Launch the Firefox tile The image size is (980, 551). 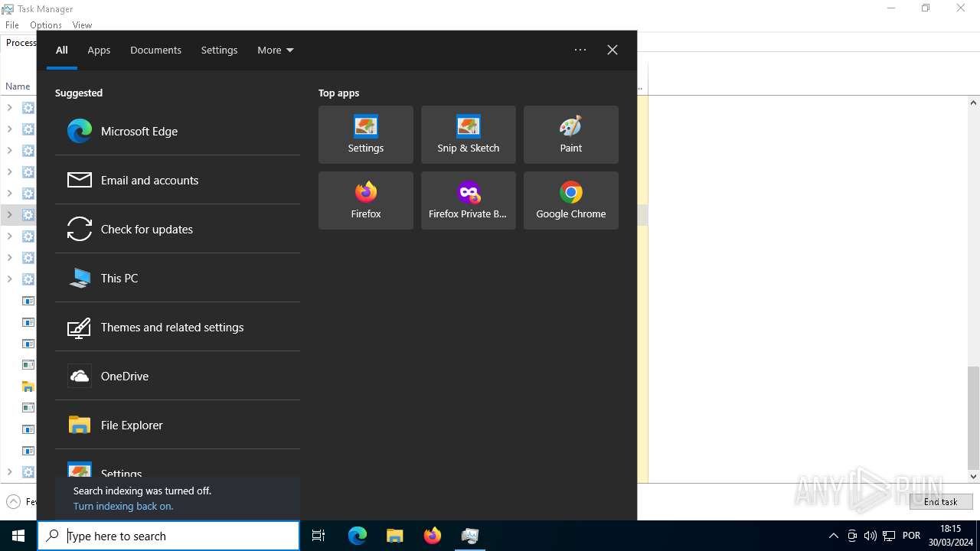[x=366, y=201]
